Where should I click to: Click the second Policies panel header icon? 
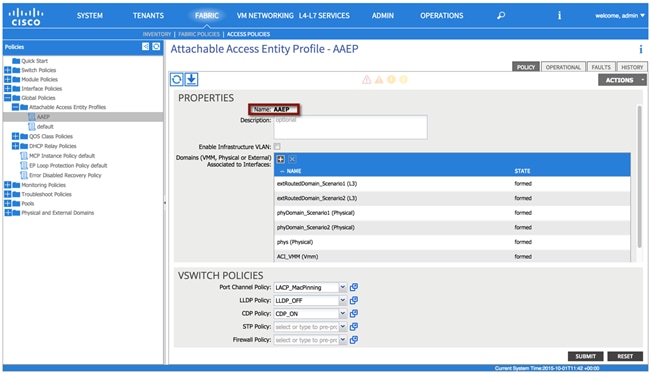coord(156,46)
